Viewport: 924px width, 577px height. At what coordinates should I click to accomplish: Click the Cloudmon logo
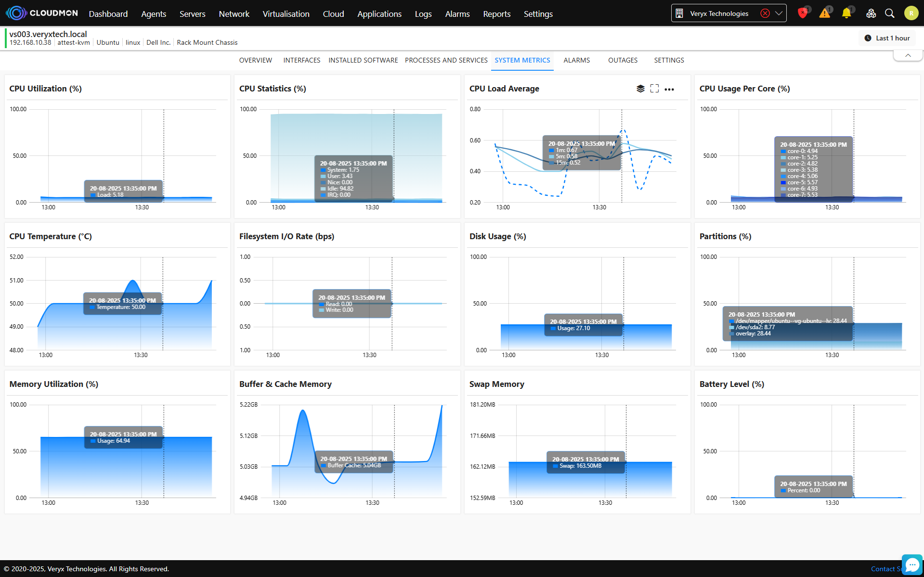(x=42, y=13)
